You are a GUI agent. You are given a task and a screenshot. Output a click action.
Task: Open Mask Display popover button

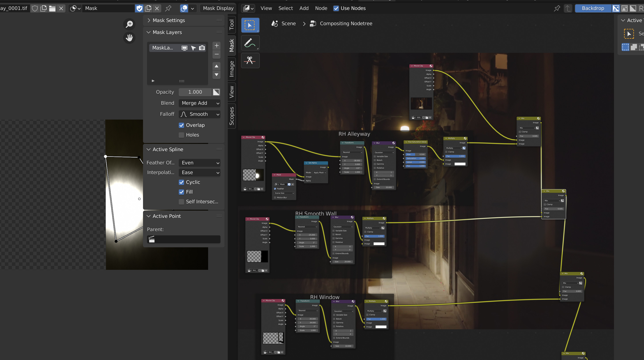218,8
